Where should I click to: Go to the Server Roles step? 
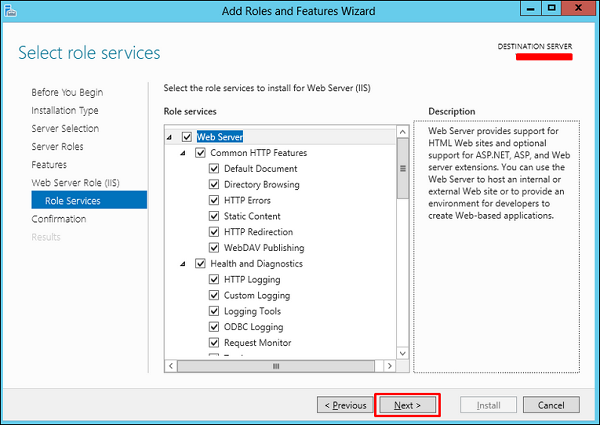click(57, 147)
